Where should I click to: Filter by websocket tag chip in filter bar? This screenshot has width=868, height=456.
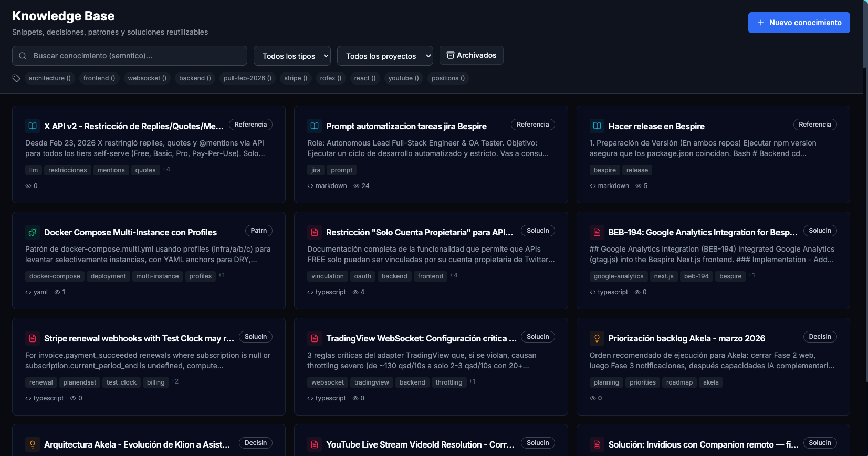coord(147,78)
